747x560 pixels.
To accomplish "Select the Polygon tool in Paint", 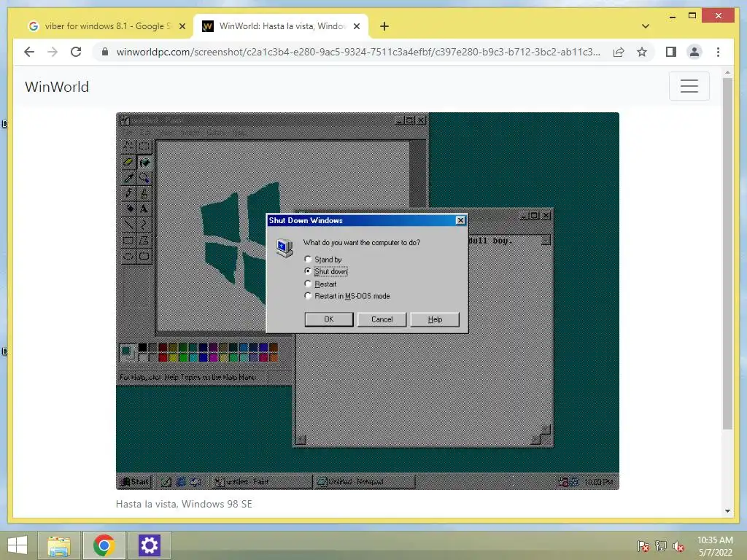I will (144, 240).
